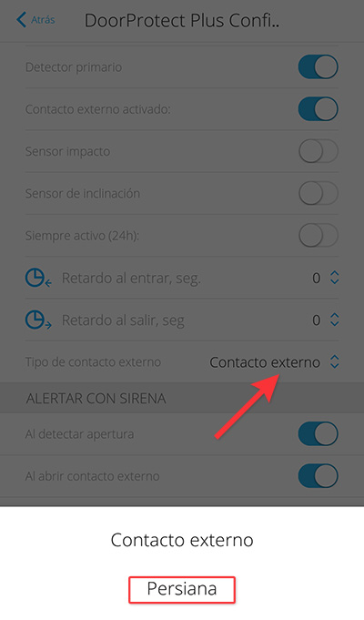Turn on Sensor de inclinación switch
364x620 pixels.
tap(318, 193)
